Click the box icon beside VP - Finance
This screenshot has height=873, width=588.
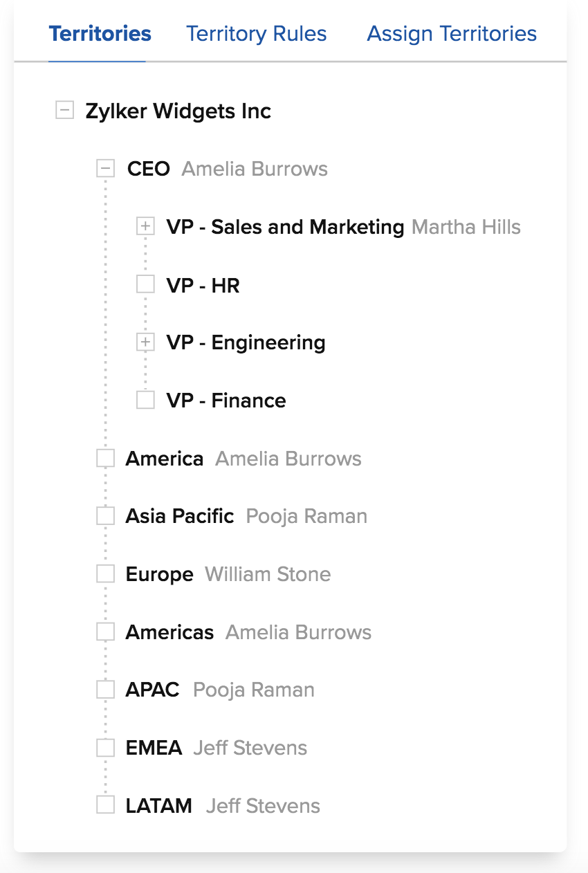click(145, 400)
